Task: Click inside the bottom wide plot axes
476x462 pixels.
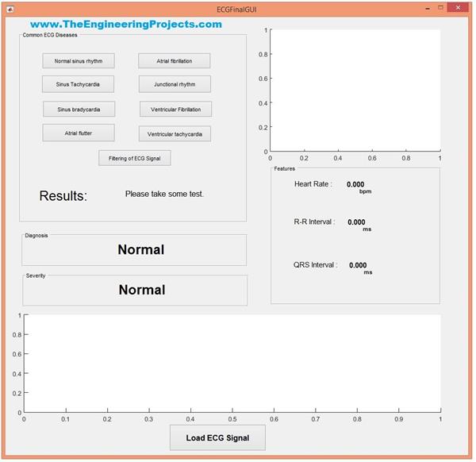Action: point(232,363)
